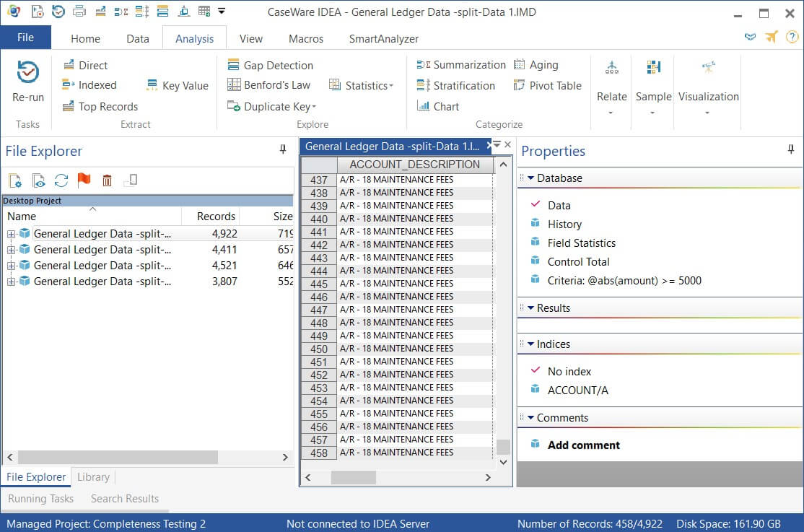Viewport: 804px width, 532px height.
Task: Click Key Value extraction
Action: (x=178, y=86)
